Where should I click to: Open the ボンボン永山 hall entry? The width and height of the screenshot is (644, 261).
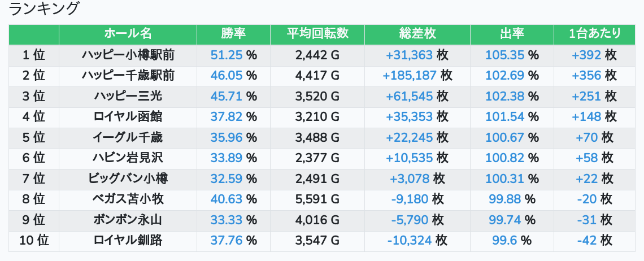(128, 220)
